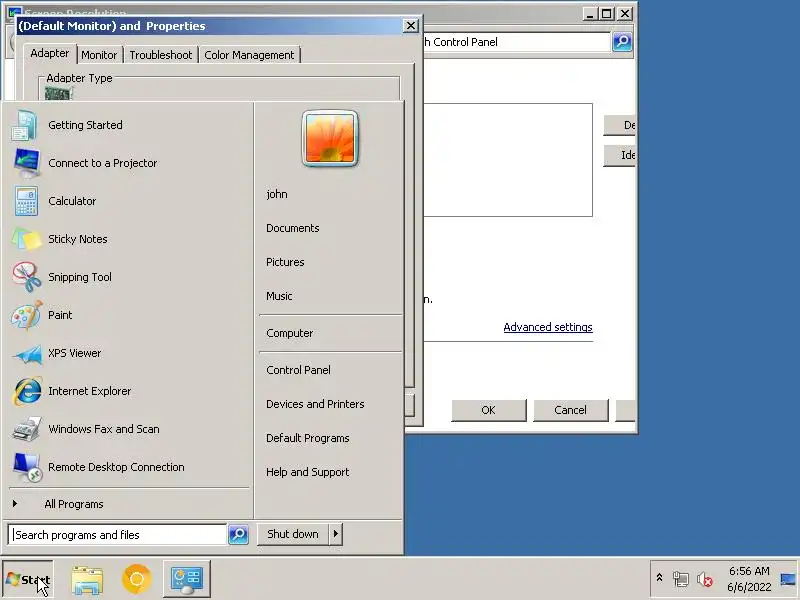Switch to the Adapter tab
Image resolution: width=800 pixels, height=600 pixels.
pos(49,53)
